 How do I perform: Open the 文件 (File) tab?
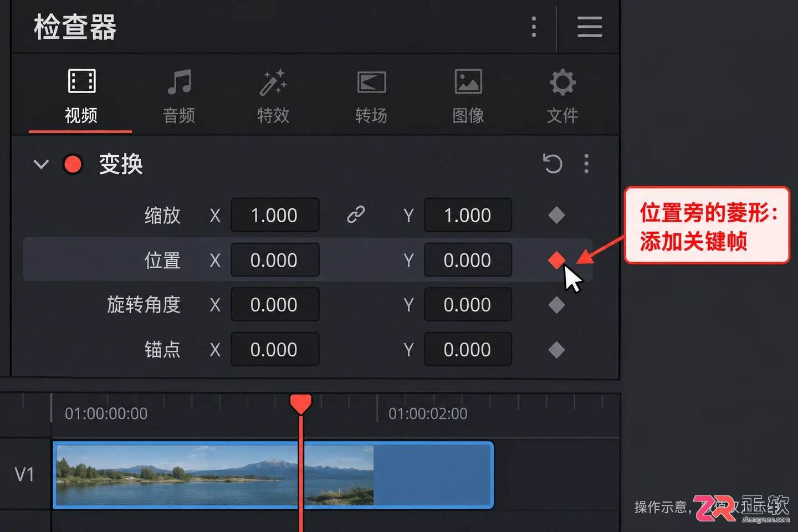click(562, 97)
